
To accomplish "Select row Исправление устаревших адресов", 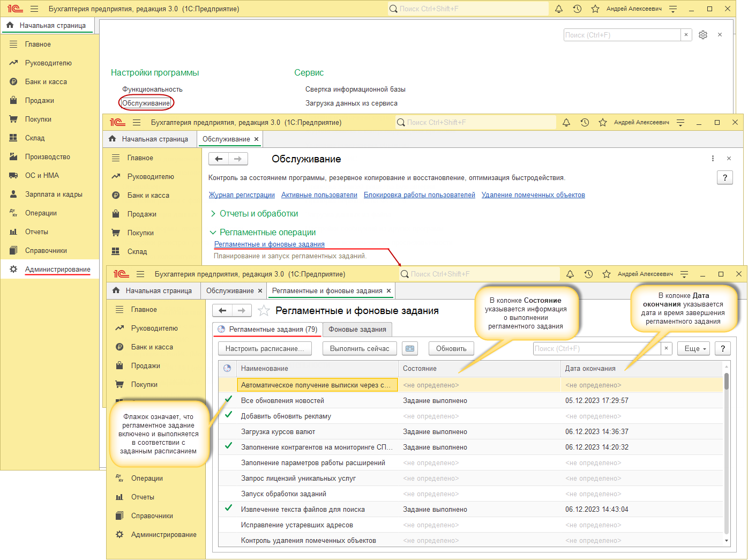I will point(470,525).
